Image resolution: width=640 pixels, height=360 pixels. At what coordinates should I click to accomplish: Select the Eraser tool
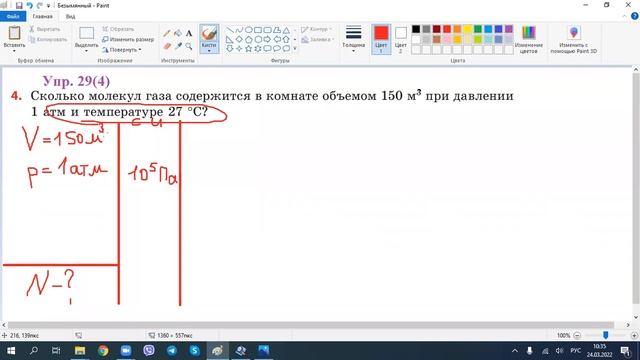(x=167, y=46)
